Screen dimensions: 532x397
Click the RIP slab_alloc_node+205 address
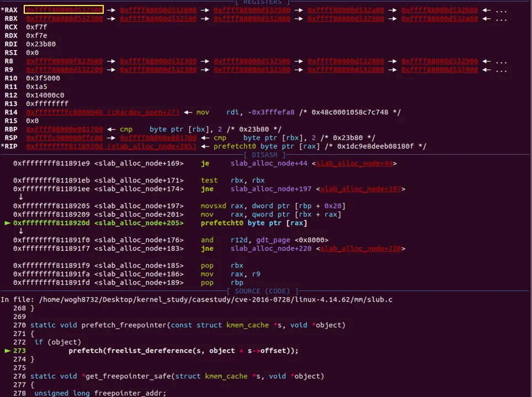pyautogui.click(x=111, y=146)
